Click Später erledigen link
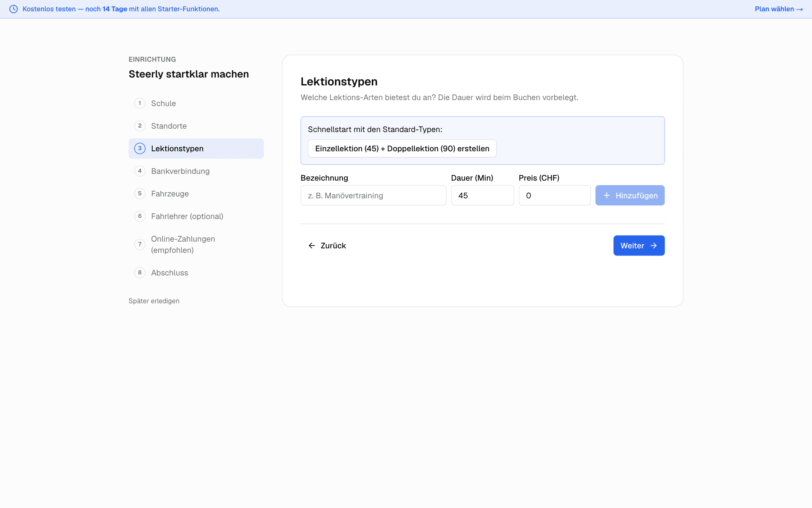 pos(154,301)
